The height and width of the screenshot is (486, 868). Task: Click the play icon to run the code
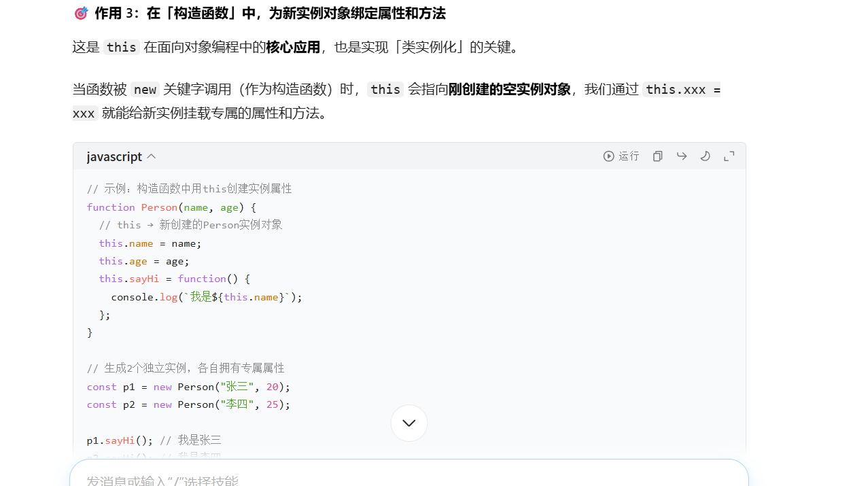608,156
